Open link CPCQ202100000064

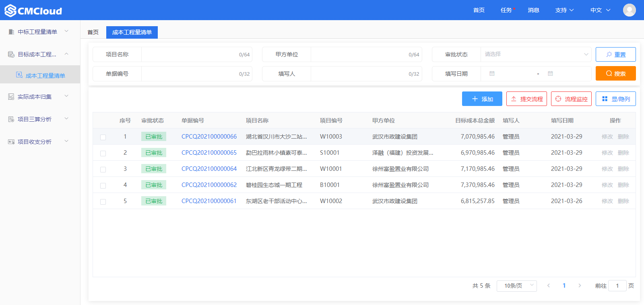point(209,169)
